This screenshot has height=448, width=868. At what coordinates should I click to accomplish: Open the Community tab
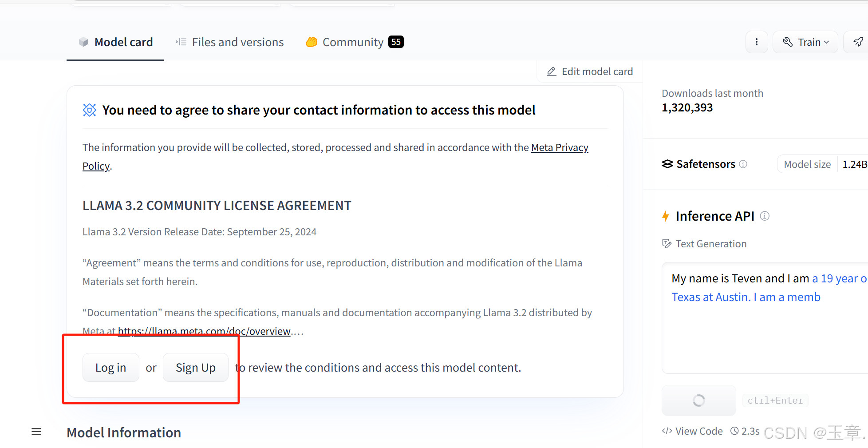pyautogui.click(x=355, y=42)
